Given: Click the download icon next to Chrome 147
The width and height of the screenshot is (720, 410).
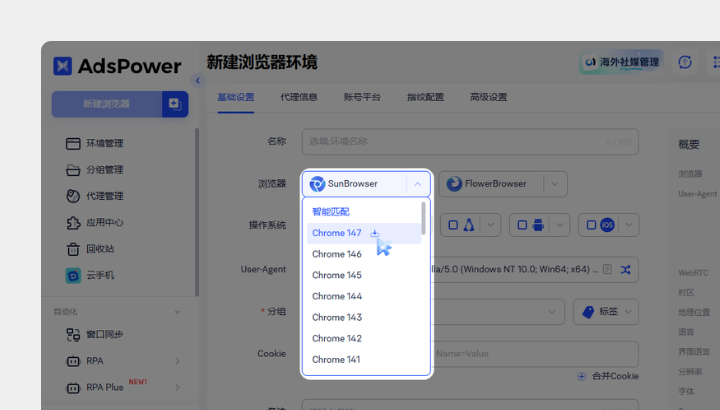Looking at the screenshot, I should (x=375, y=233).
